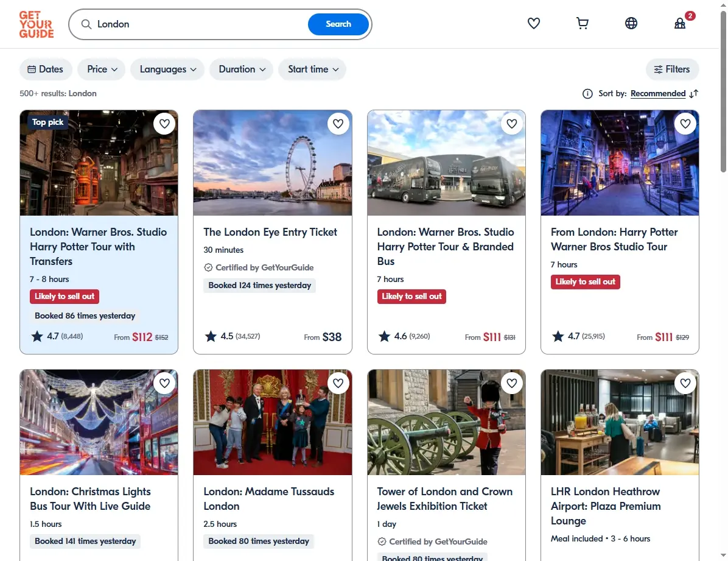Screen dimensions: 728x561
Task: Favorite From London: Harry Potter Studio Tour
Action: (x=685, y=124)
